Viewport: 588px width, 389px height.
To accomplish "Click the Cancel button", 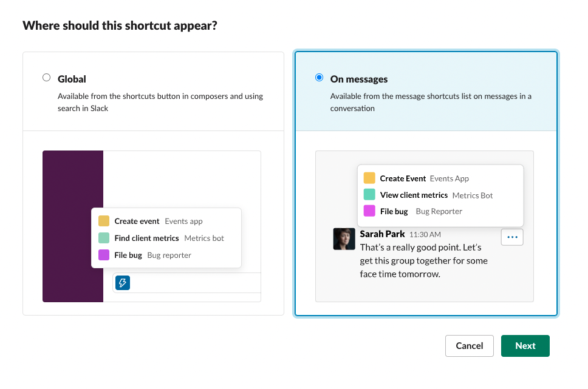I will 469,346.
